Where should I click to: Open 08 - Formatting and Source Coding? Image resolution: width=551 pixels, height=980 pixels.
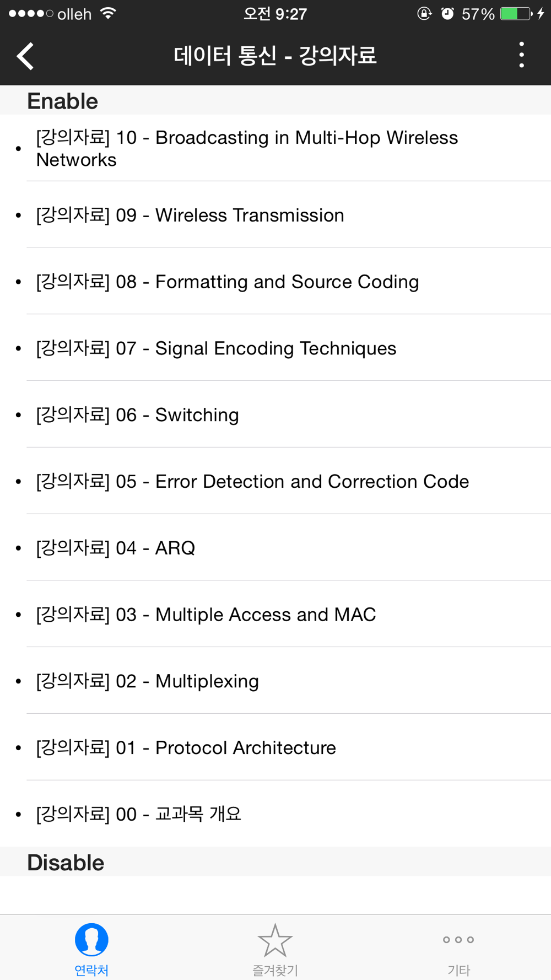click(275, 281)
